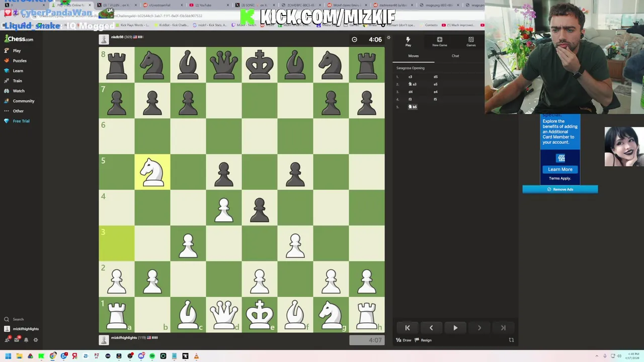Click the icon beside the opponent's clock
Viewport: 644px width, 362px height.
354,39
